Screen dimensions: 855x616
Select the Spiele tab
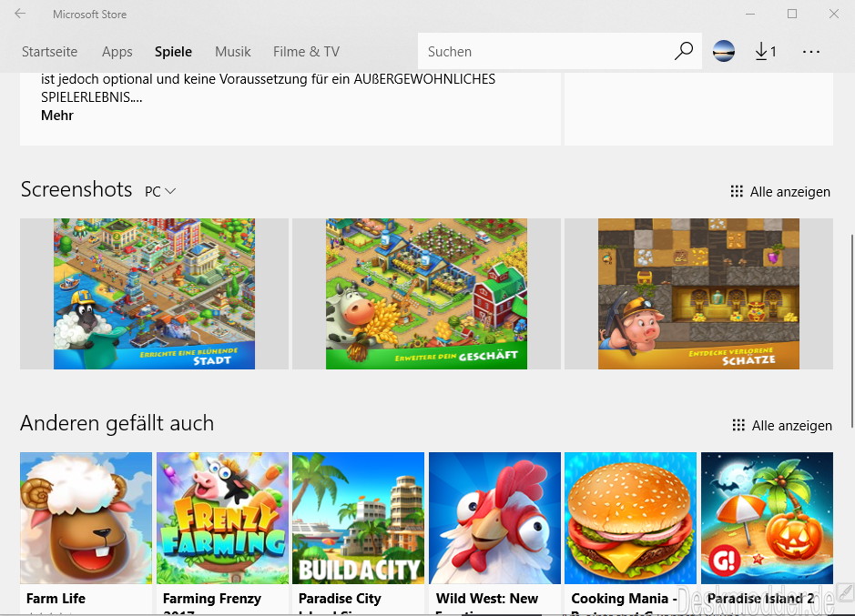(x=173, y=52)
